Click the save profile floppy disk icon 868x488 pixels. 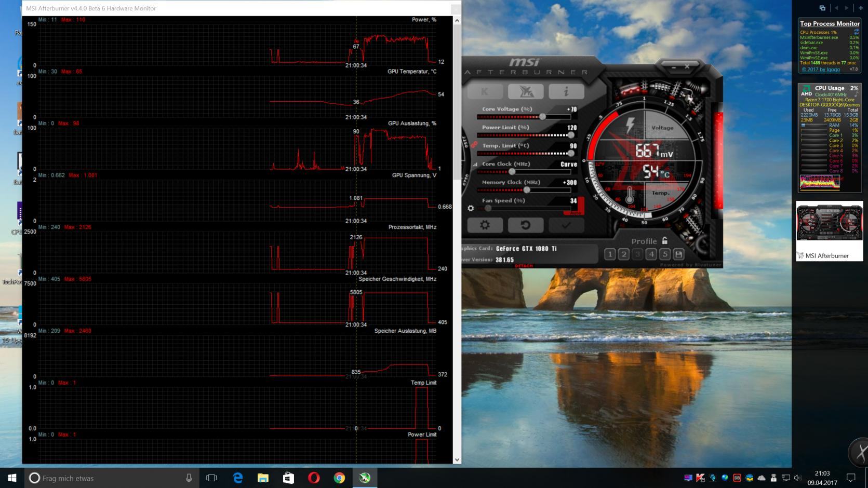pyautogui.click(x=678, y=254)
